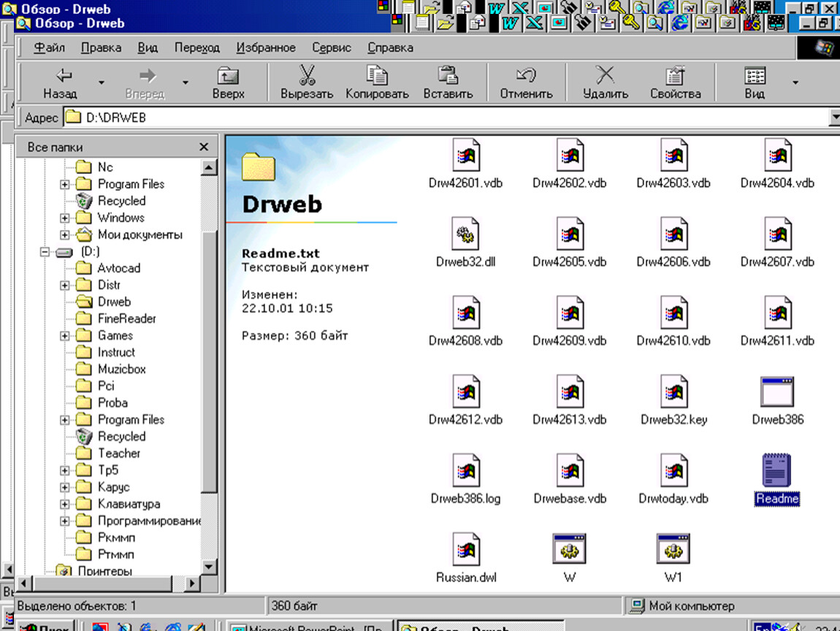Image resolution: width=840 pixels, height=631 pixels.
Task: Select the Russian.dwl file icon
Action: coord(465,550)
